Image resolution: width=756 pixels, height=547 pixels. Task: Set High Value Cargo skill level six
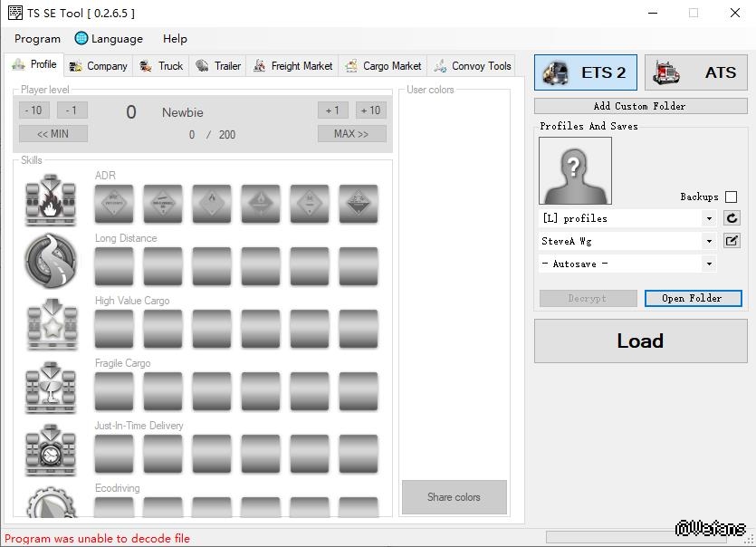click(359, 329)
